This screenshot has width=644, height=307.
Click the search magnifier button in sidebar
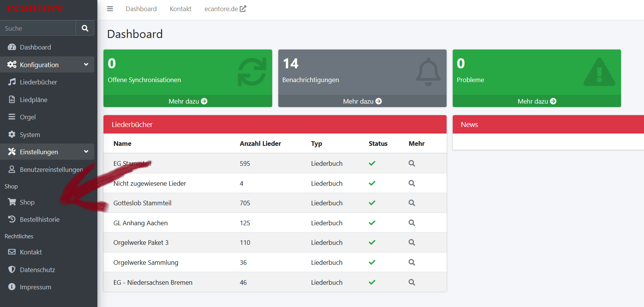[85, 28]
